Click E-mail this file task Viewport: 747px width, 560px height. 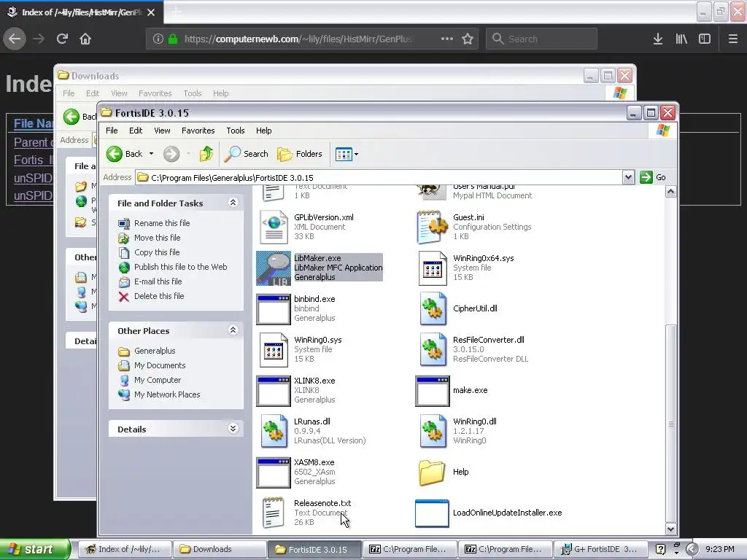(158, 281)
